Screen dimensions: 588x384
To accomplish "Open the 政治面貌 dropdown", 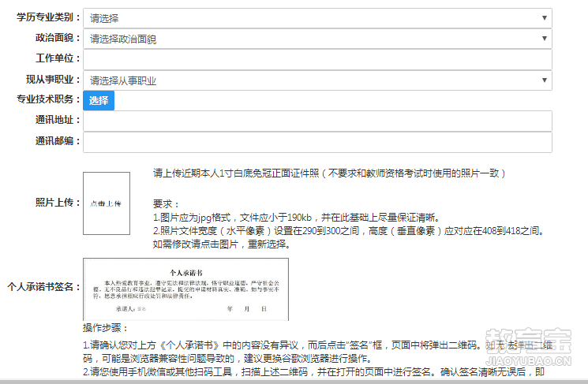I will click(x=317, y=39).
